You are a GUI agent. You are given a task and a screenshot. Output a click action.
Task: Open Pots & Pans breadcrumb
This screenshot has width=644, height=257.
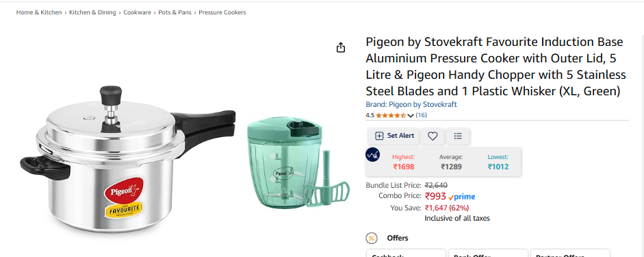coord(175,12)
